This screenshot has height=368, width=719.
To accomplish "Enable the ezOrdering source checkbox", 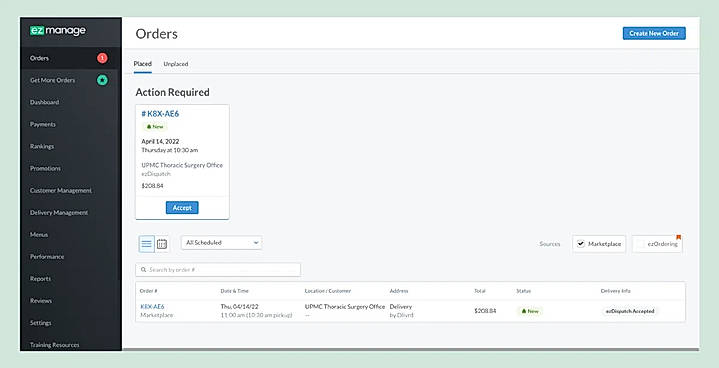I will pos(641,244).
